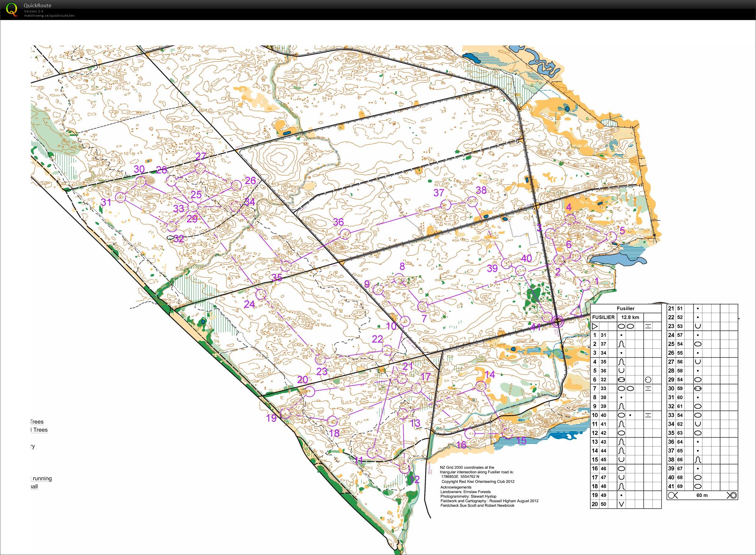The image size is (756, 555).
Task: Click the circled-dot symbol in control 6 row
Action: point(648,380)
